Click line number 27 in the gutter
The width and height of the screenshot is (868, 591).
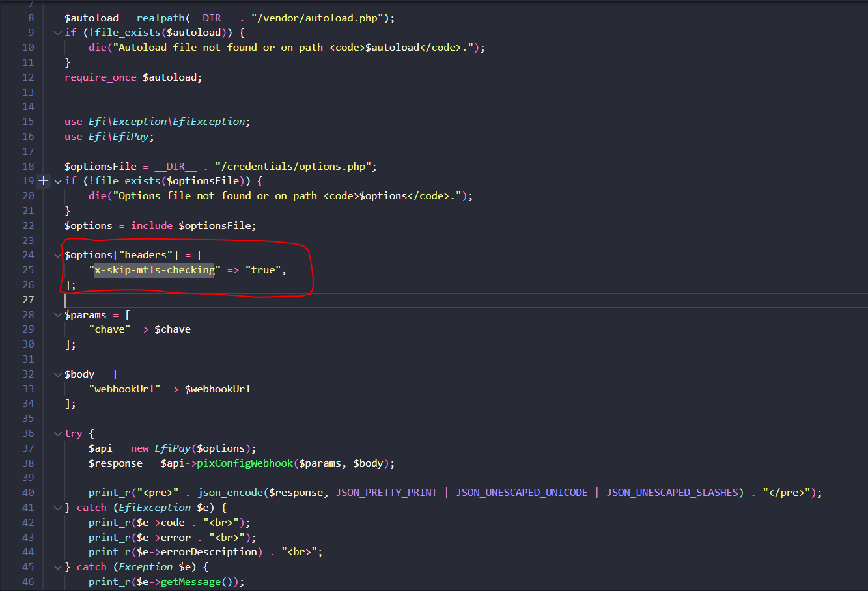click(x=28, y=300)
